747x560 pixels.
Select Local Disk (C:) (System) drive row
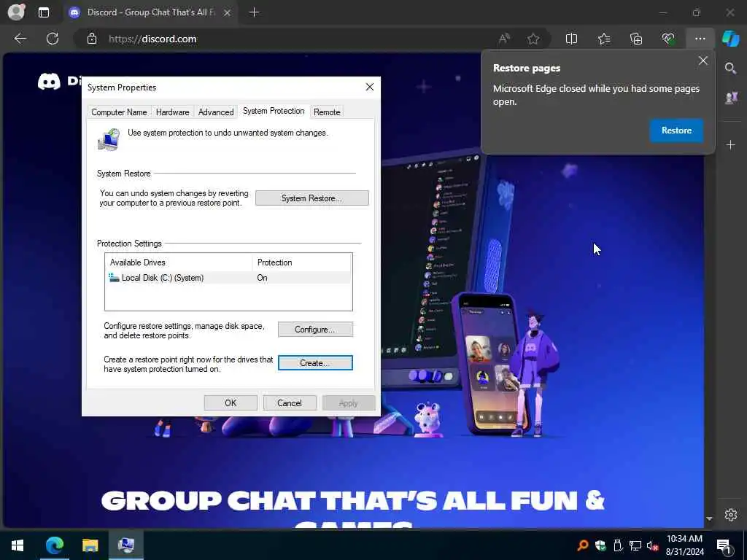[228, 278]
